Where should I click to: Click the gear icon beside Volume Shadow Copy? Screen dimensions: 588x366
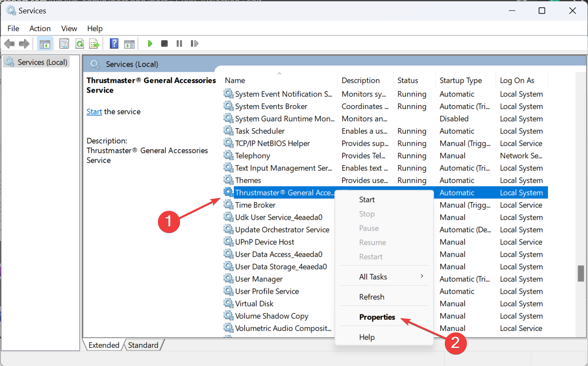(228, 316)
